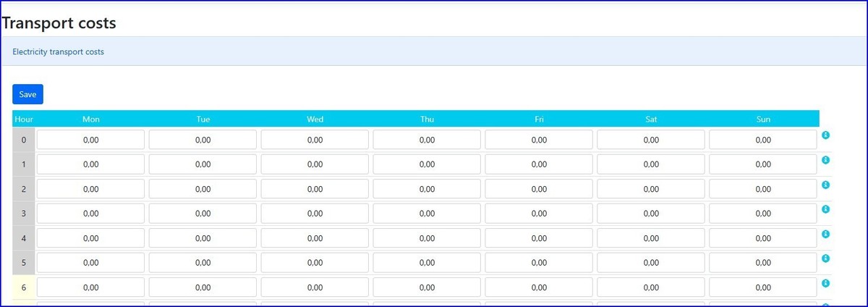Click the Monday cost field for hour 0

coord(90,140)
